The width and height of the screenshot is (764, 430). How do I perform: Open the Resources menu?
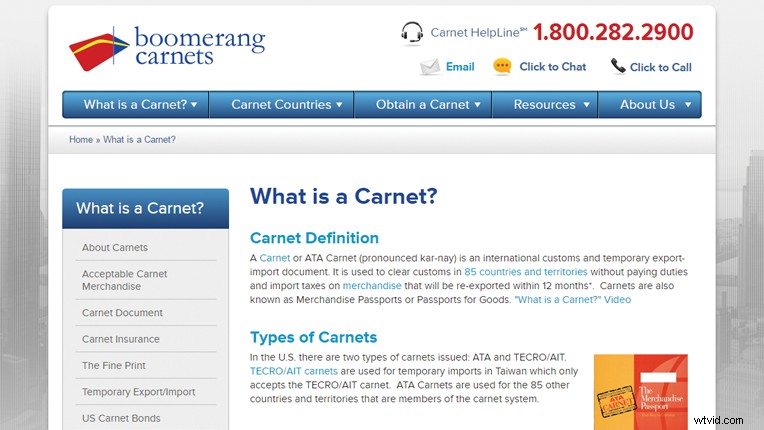click(x=545, y=104)
